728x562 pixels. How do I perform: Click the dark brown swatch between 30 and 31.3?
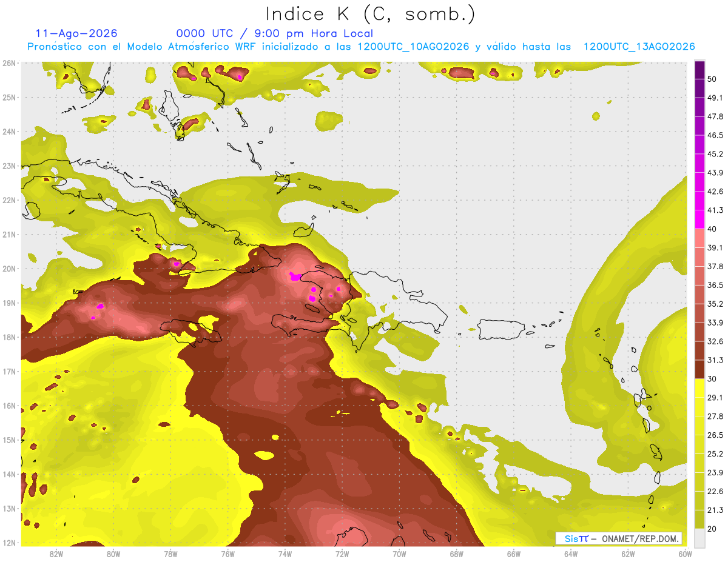tap(699, 369)
